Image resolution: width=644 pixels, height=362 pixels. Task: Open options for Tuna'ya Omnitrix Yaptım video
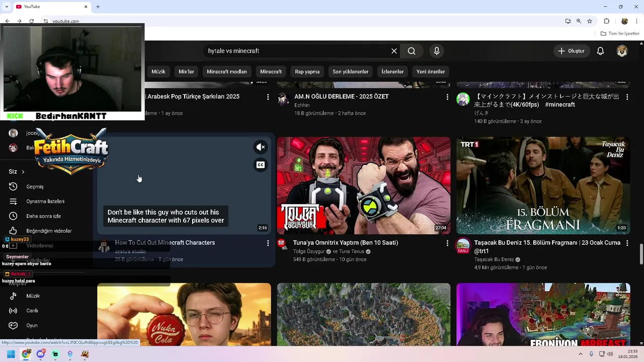click(x=447, y=243)
